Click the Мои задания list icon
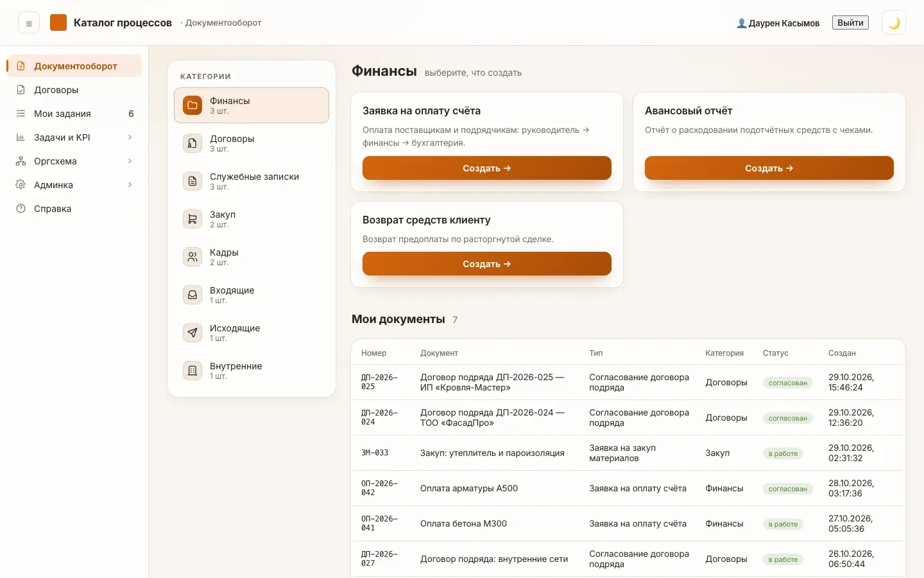This screenshot has height=578, width=924. click(21, 114)
